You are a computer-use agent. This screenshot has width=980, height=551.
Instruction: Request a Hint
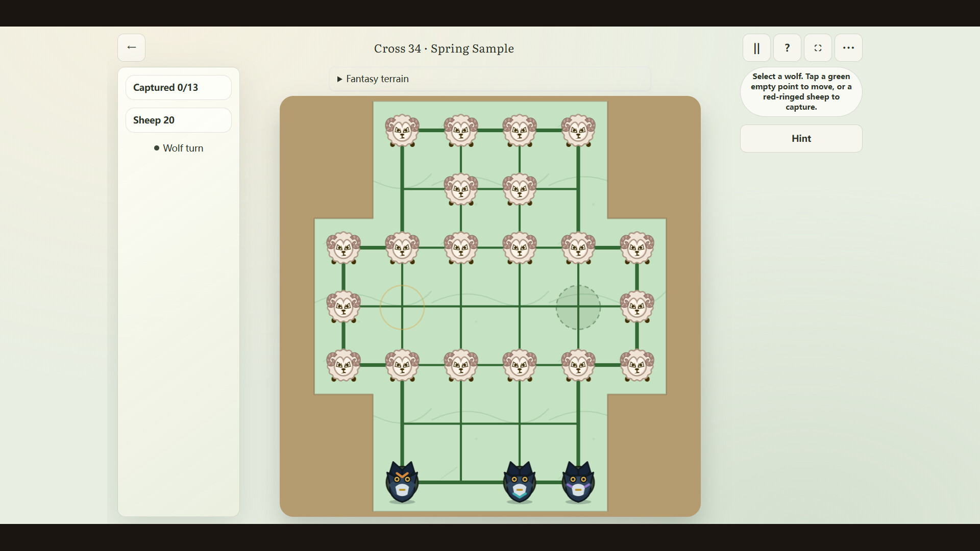[x=801, y=138]
